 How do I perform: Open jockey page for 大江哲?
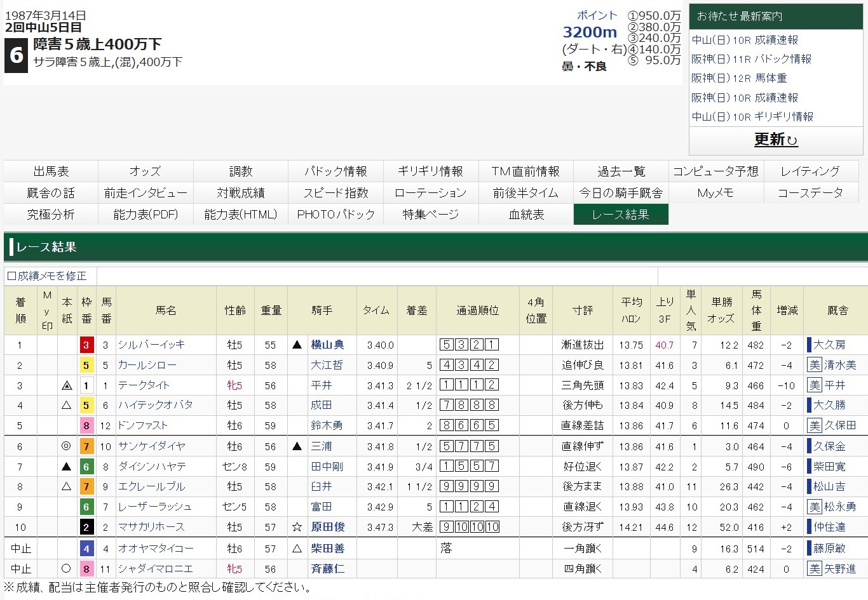tap(327, 365)
